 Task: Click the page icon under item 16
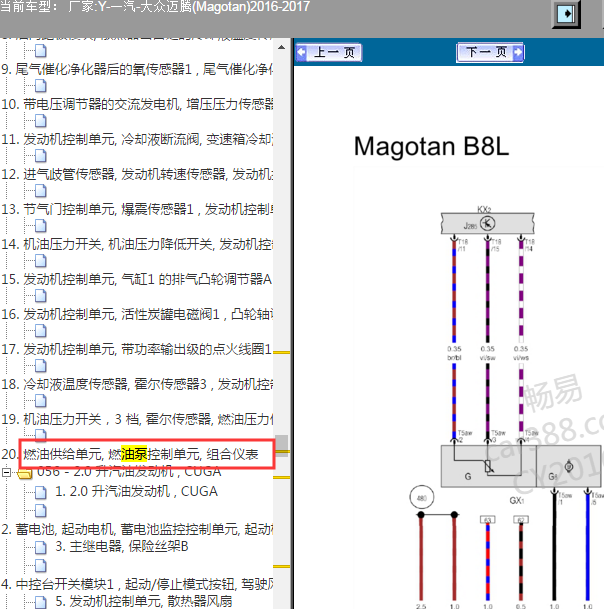click(x=40, y=331)
